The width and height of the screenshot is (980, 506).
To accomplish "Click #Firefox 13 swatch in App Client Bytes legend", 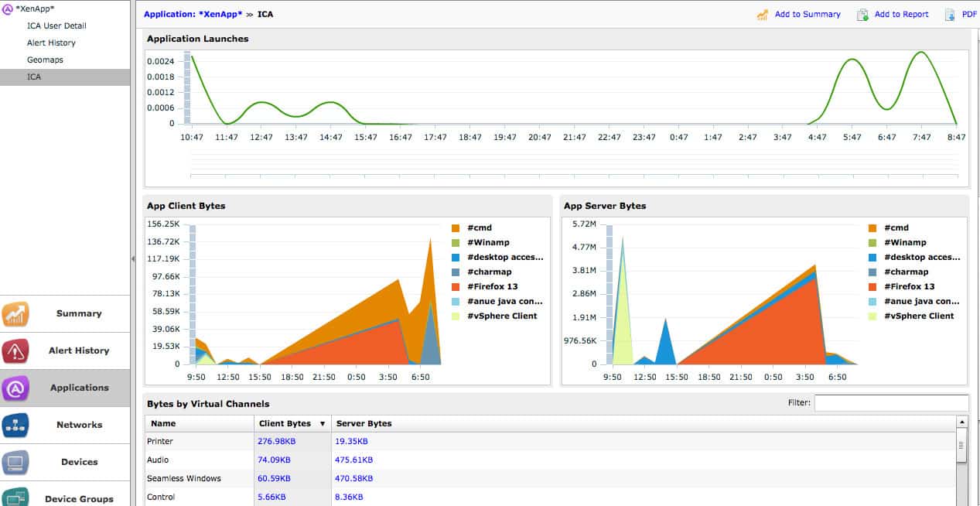I will pyautogui.click(x=456, y=286).
